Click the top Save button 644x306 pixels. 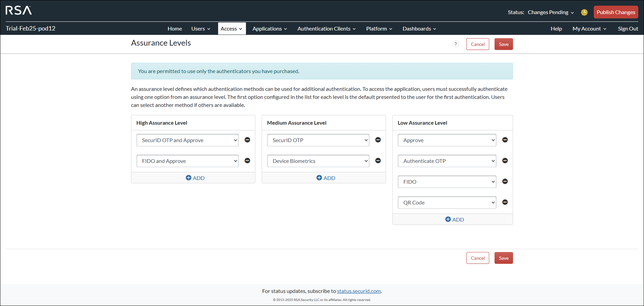tap(503, 44)
